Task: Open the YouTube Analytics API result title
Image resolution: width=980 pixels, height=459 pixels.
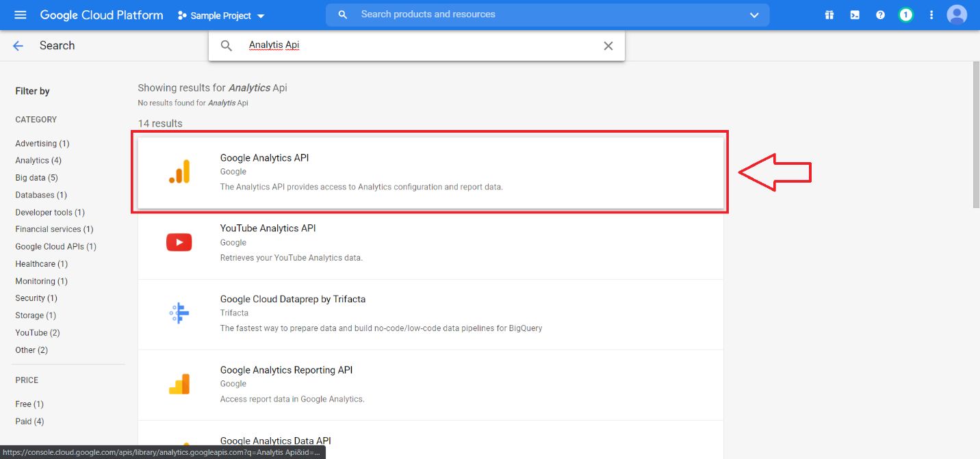Action: pos(268,228)
